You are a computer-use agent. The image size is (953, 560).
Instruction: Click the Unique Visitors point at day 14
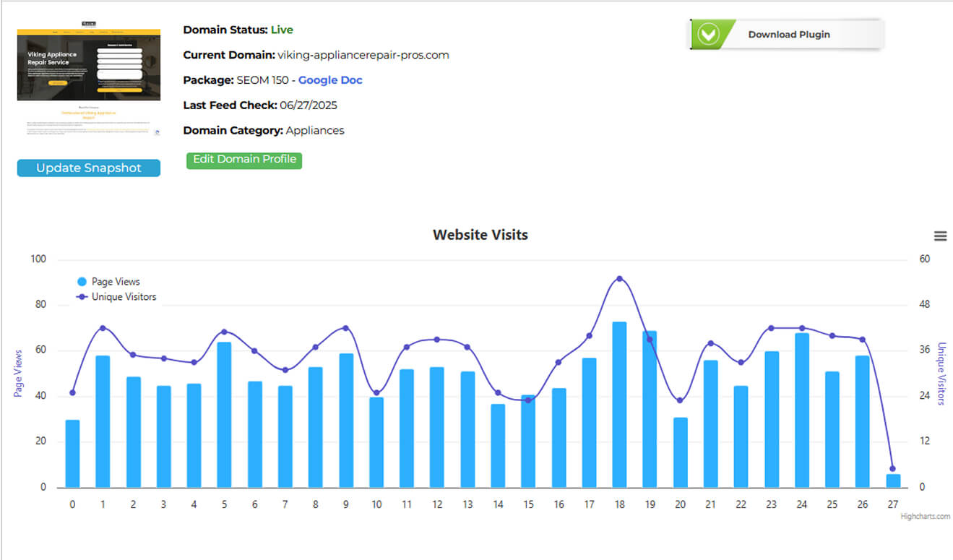pyautogui.click(x=498, y=393)
